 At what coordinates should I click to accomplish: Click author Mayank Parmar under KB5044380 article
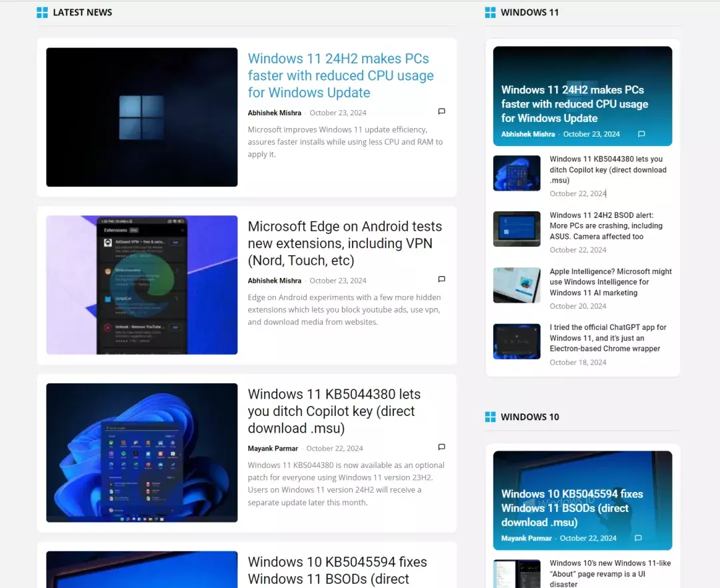pyautogui.click(x=273, y=449)
